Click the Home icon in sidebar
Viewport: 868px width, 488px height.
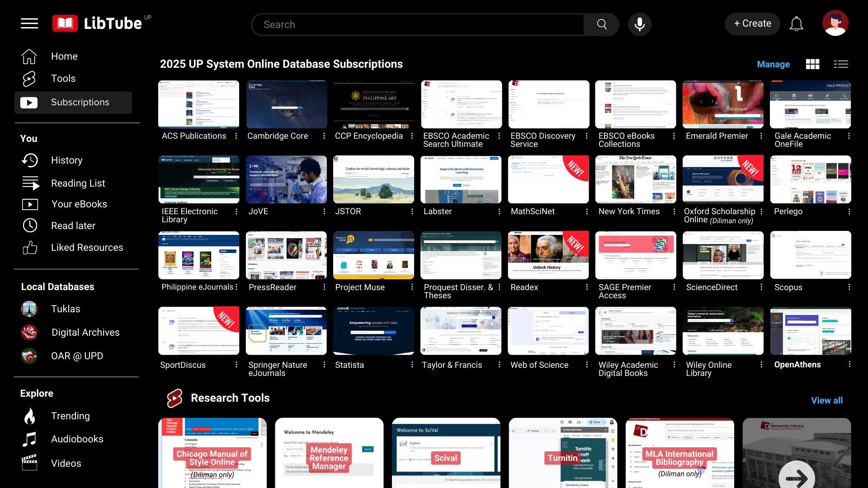pyautogui.click(x=29, y=56)
